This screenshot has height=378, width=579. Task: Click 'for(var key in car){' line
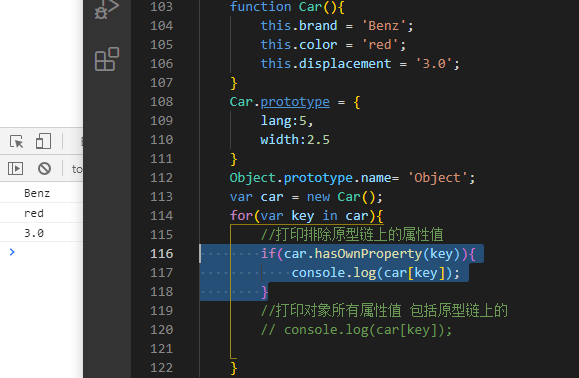(x=306, y=216)
